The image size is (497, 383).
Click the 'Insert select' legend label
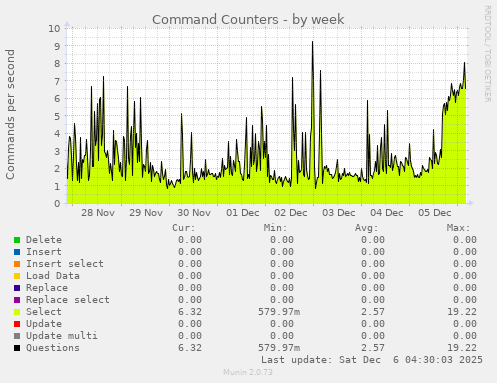(65, 264)
